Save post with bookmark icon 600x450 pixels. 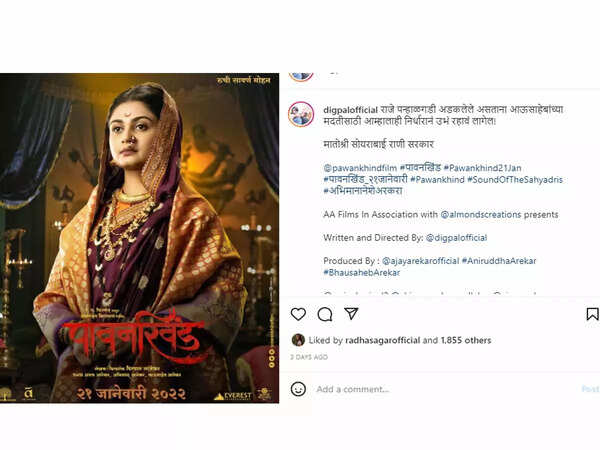pyautogui.click(x=592, y=314)
